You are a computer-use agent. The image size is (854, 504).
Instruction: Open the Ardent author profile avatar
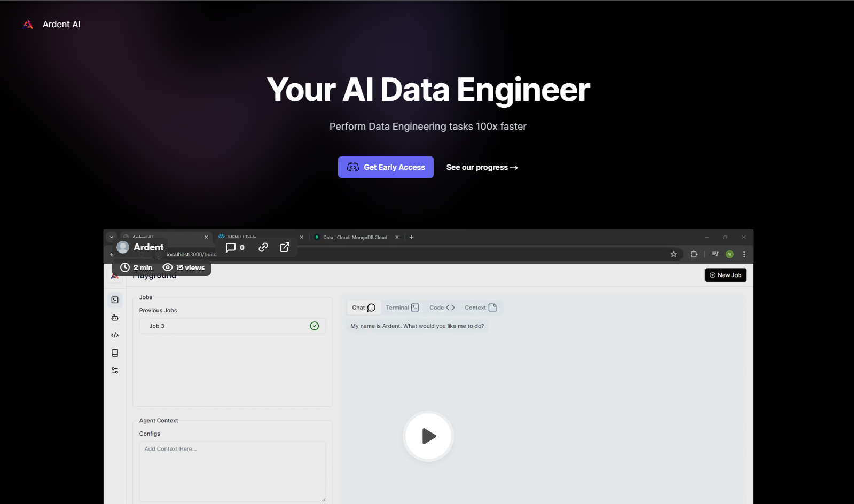tap(123, 247)
